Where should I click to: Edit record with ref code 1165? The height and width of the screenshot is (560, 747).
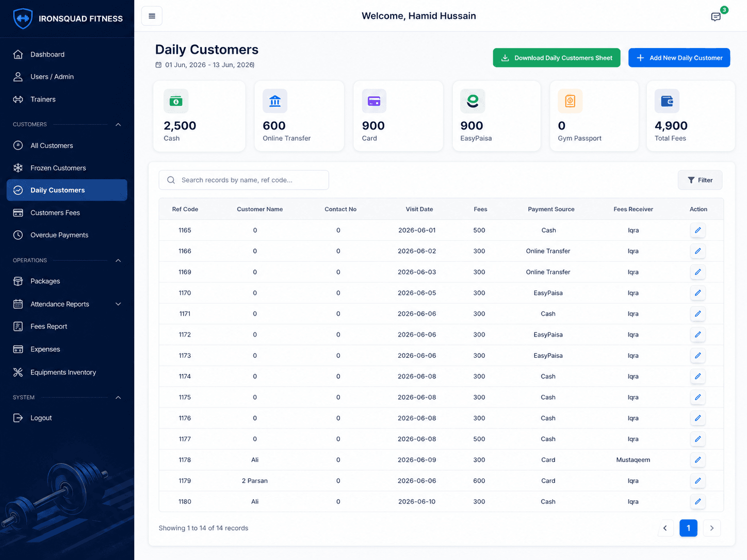[697, 230]
